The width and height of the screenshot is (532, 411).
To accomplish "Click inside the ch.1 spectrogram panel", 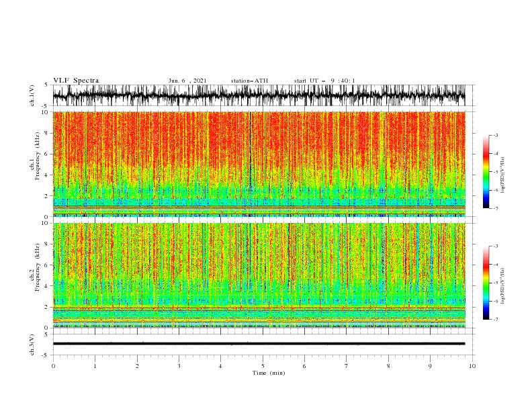I will tap(259, 164).
